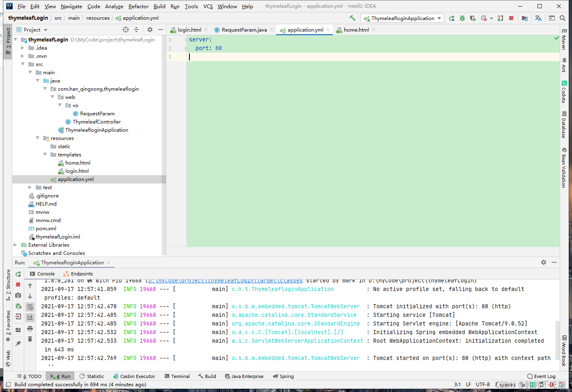Toggle pin tab in Run panel
Image resolution: width=572 pixels, height=392 pixels.
(x=18, y=344)
